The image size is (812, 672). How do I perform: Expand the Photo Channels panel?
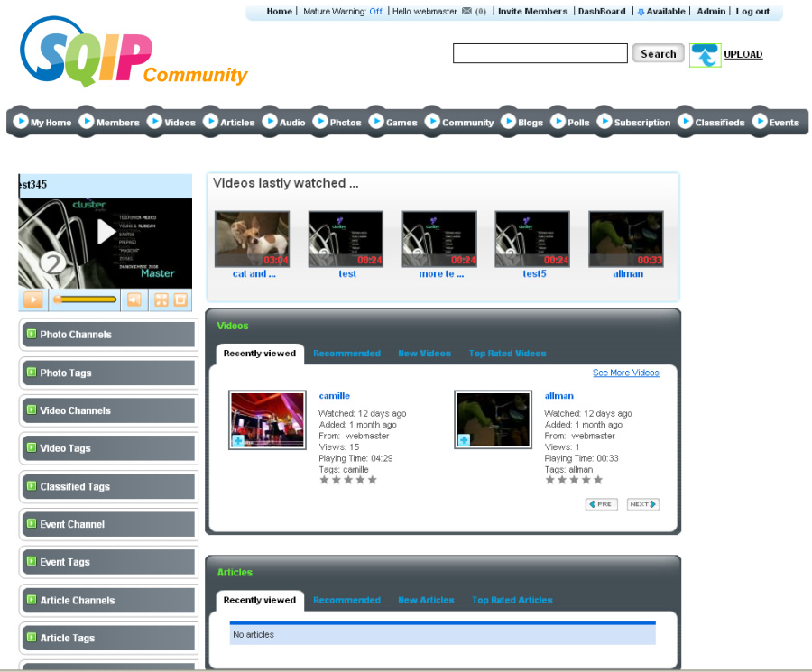[32, 334]
